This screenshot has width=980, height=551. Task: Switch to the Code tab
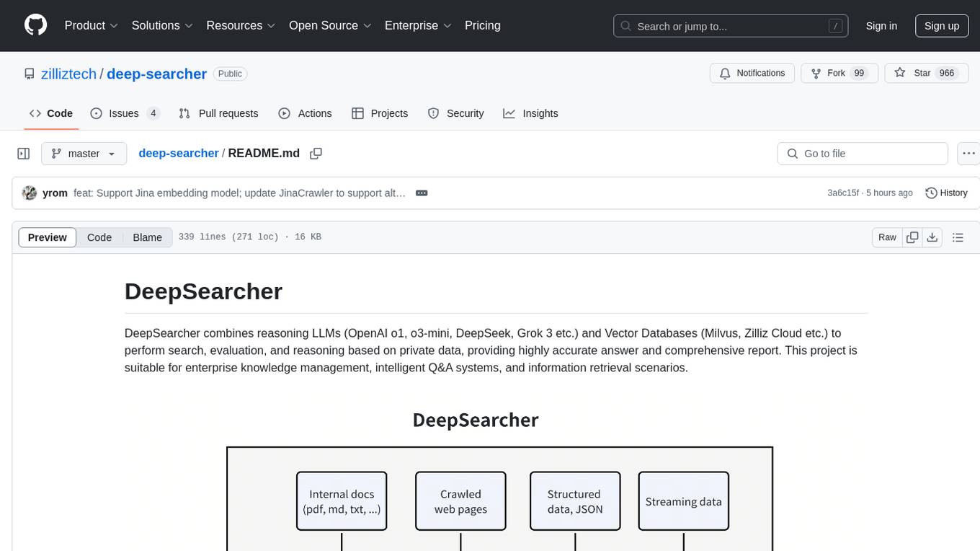pos(51,113)
